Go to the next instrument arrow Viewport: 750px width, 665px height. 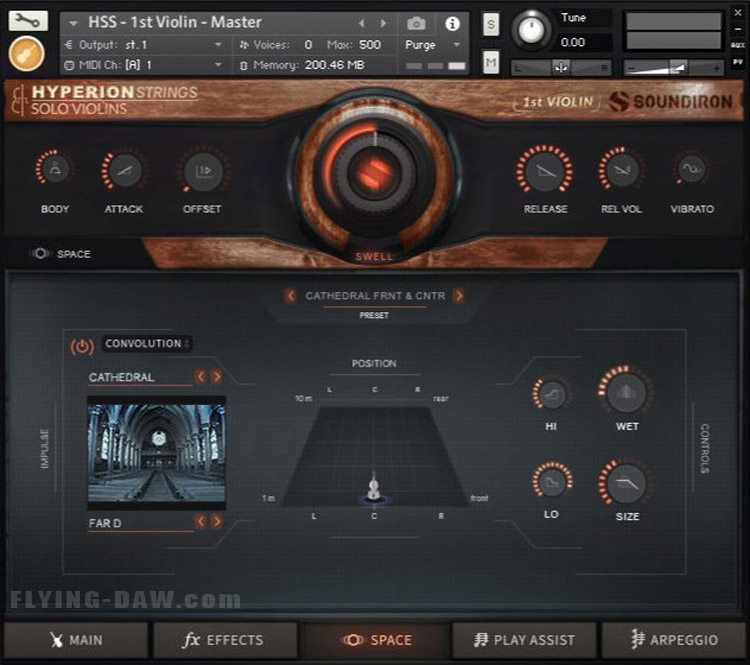click(x=383, y=23)
